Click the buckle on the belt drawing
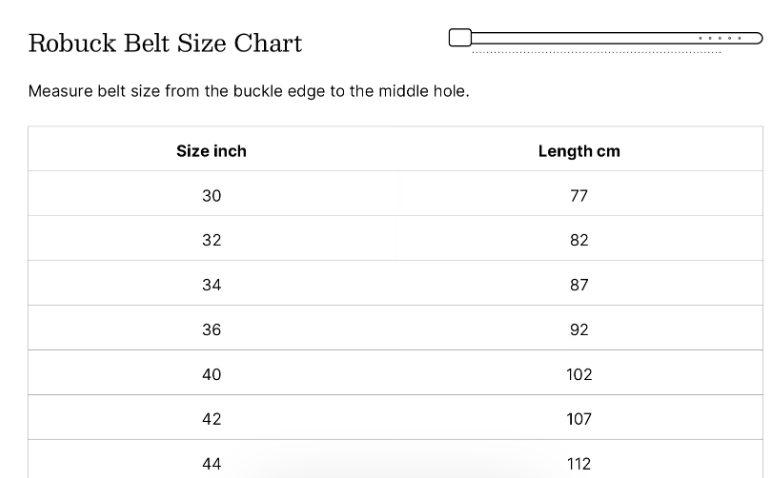The width and height of the screenshot is (780, 478). coord(460,38)
